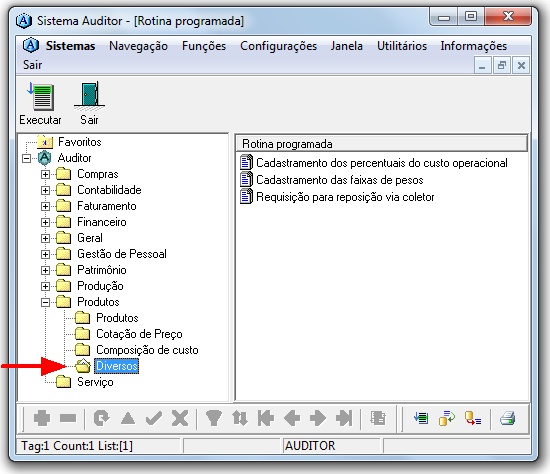
Task: Expand the Financeiro folder
Action: click(x=45, y=222)
